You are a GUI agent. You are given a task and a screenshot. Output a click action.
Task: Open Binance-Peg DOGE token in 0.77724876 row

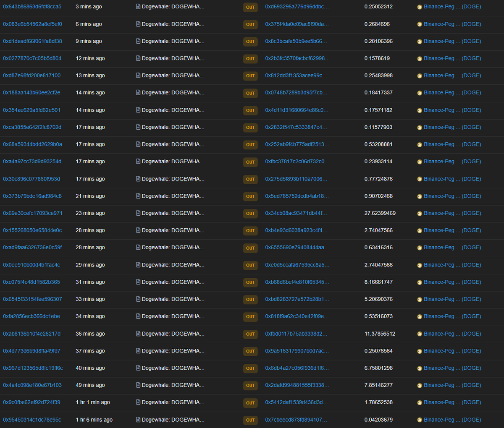(452, 179)
